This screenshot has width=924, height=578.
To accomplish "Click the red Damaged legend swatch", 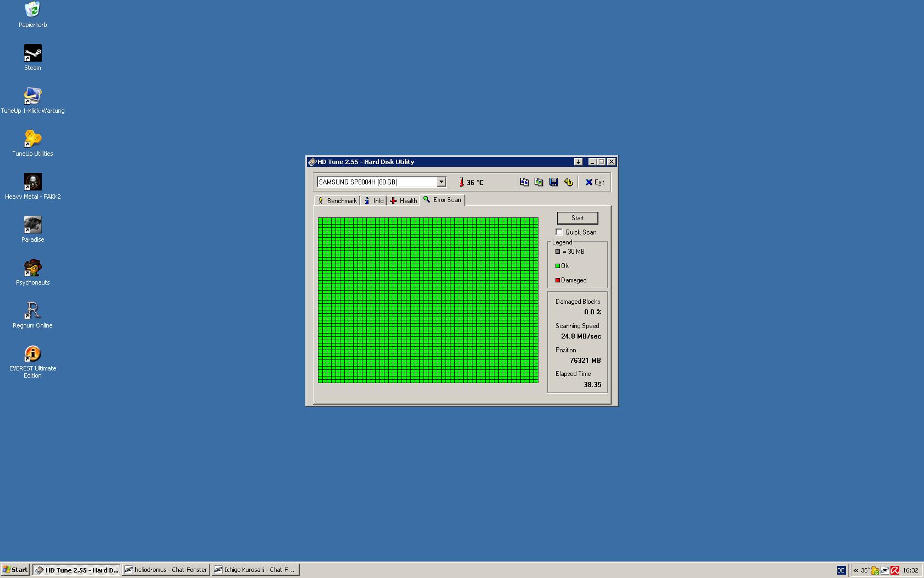I will point(558,280).
